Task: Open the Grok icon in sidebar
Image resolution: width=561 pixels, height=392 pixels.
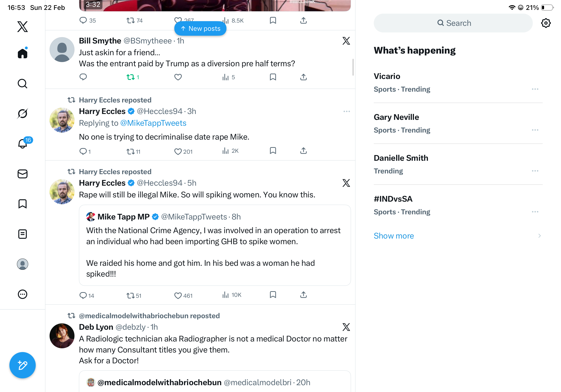Action: [23, 114]
